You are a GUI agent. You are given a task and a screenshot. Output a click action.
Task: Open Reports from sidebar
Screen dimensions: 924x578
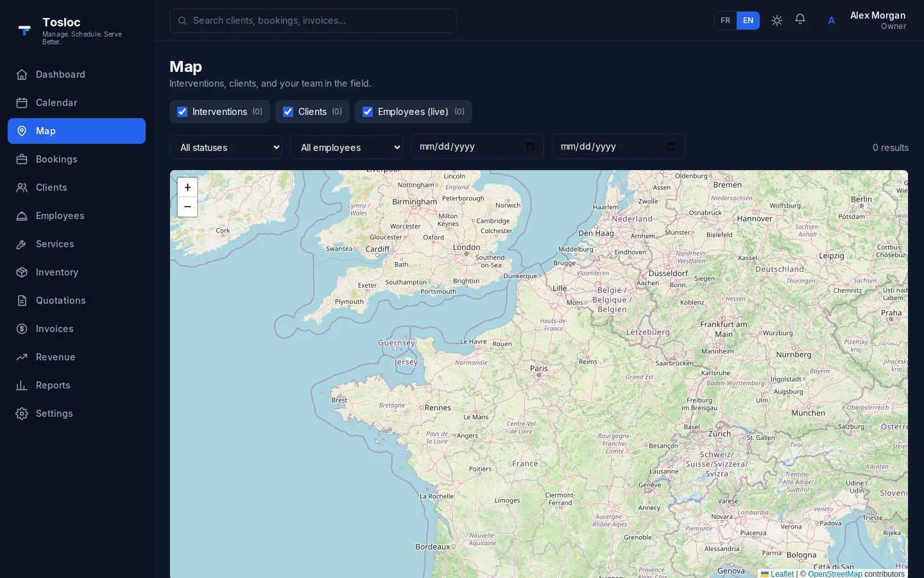click(76, 385)
